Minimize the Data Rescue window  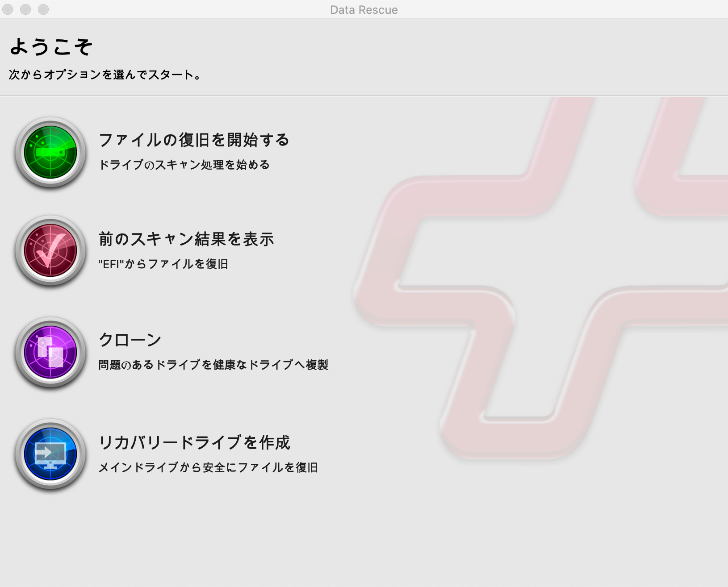25,9
